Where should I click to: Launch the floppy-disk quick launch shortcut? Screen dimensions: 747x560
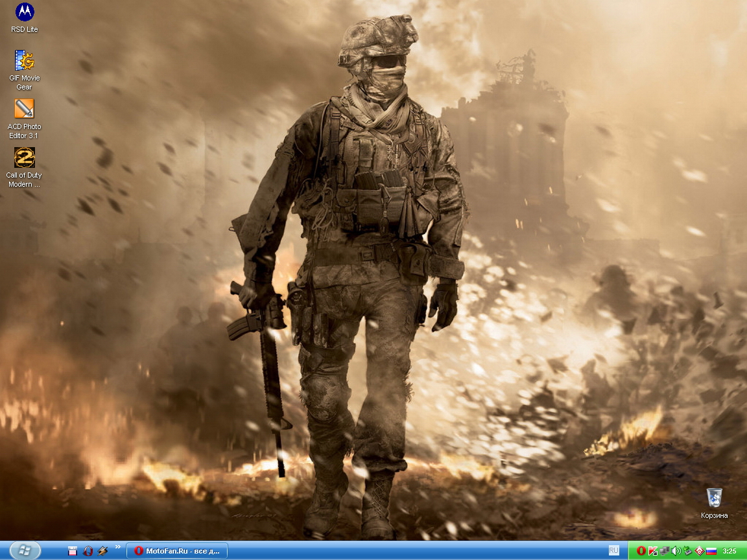point(73,551)
